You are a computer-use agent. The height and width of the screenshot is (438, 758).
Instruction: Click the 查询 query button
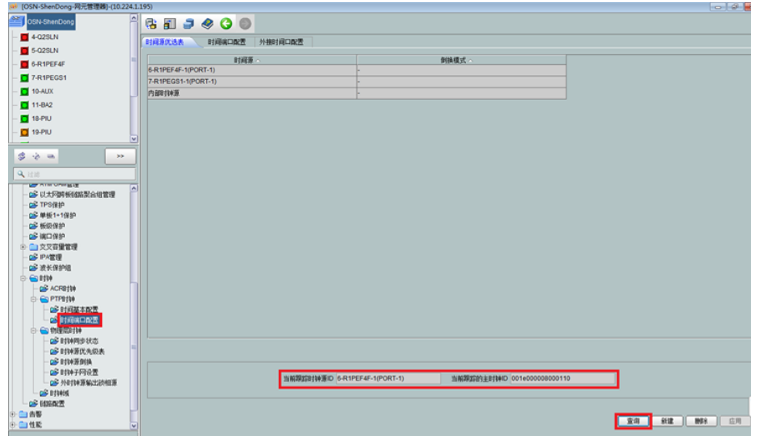(x=633, y=422)
